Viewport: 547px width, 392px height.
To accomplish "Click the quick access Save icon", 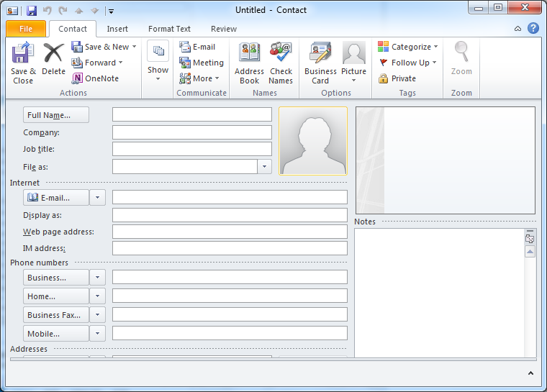I will tap(32, 11).
